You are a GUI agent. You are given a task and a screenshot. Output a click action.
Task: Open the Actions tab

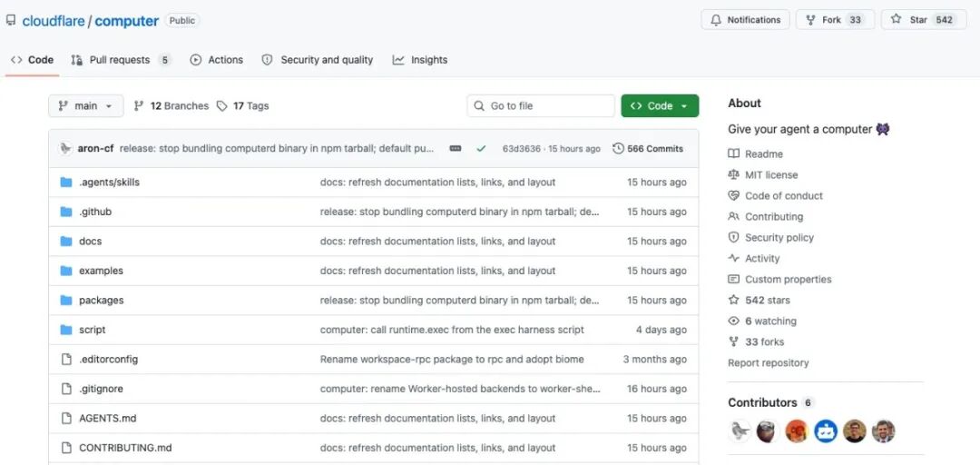pyautogui.click(x=216, y=60)
